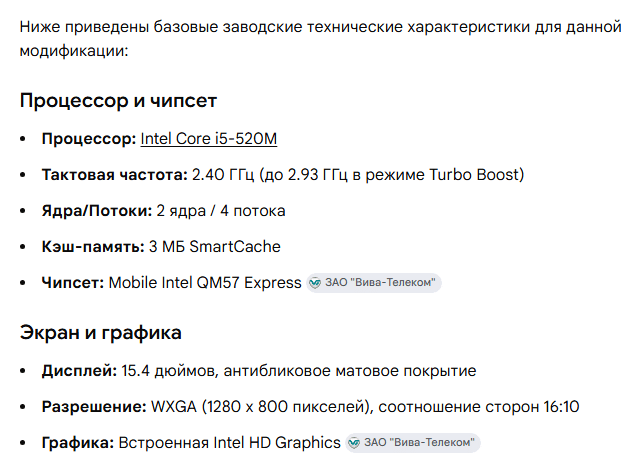636x460 pixels.
Task: Open source chip ЗАО "Вива-Телеком" after QM57 Express
Action: (x=374, y=283)
